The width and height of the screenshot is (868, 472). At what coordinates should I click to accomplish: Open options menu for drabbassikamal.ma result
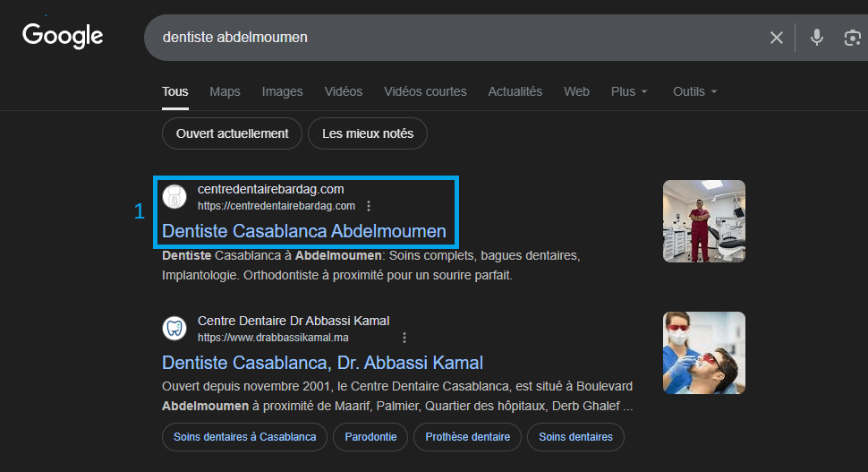[404, 338]
